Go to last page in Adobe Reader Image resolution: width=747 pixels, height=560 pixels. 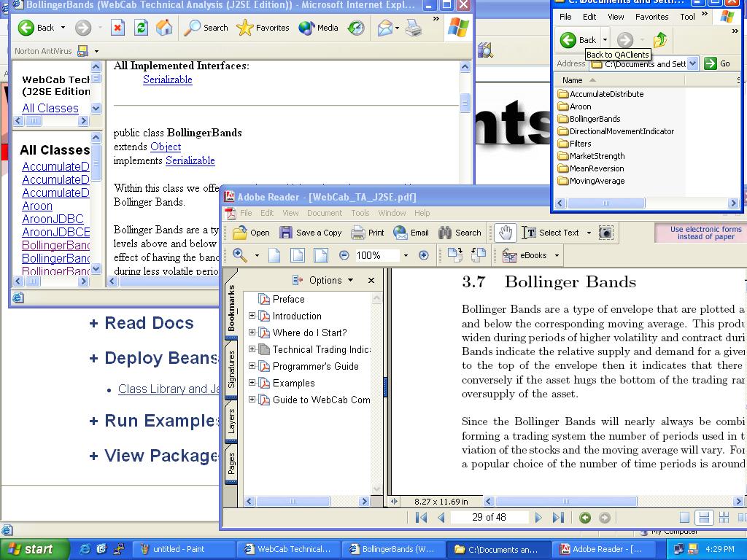(x=558, y=517)
